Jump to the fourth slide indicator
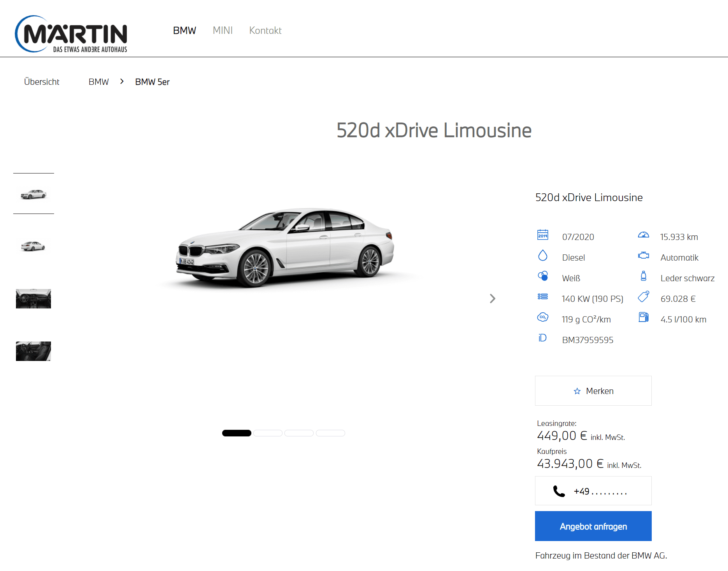728x571 pixels. point(330,433)
